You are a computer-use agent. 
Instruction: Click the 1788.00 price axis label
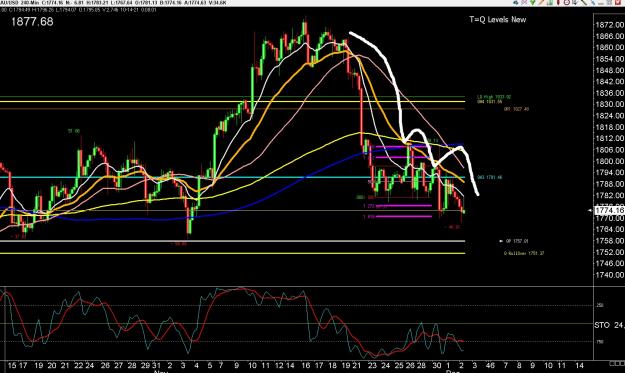tap(609, 184)
